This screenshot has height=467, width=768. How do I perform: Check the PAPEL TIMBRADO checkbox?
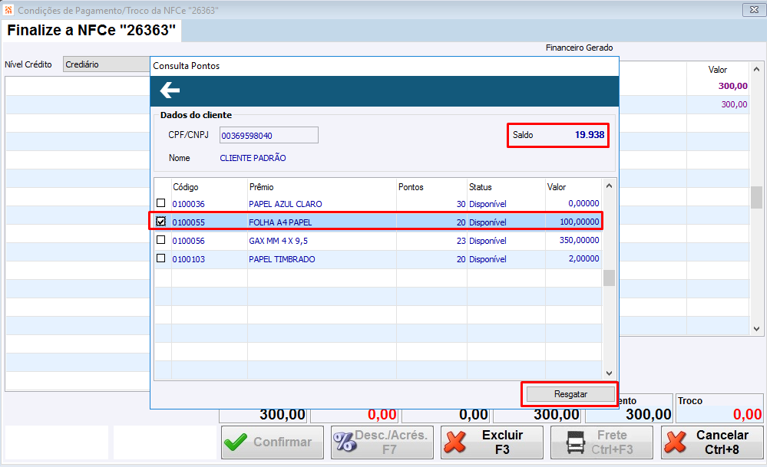(161, 258)
